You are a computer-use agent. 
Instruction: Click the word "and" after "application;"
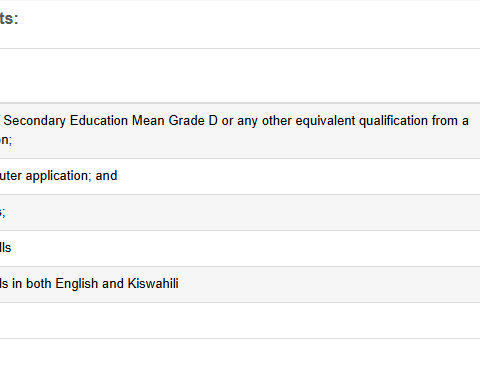(106, 176)
